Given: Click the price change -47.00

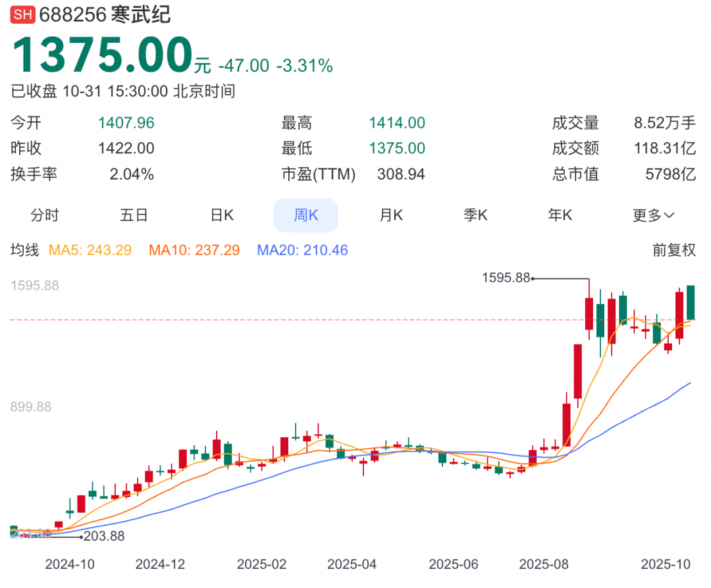Looking at the screenshot, I should coord(244,66).
